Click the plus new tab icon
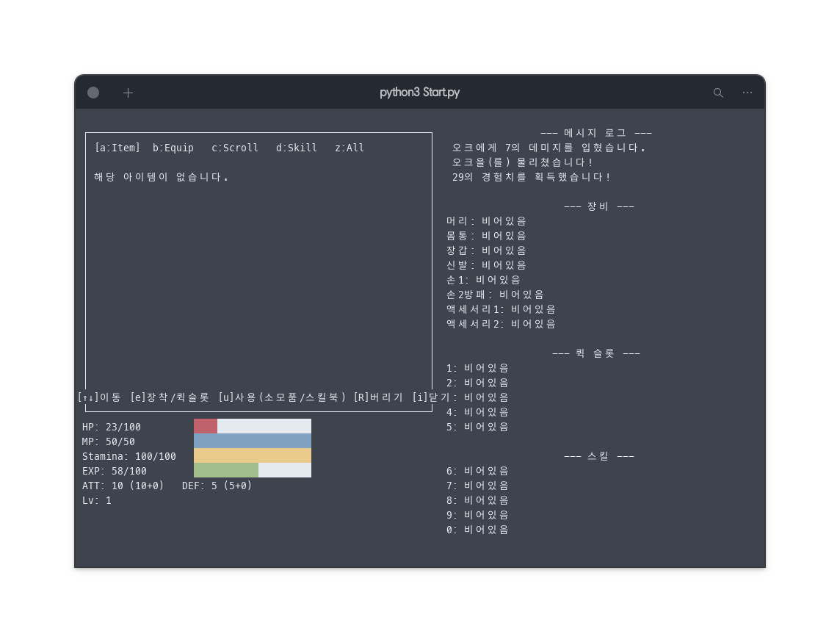The image size is (840, 642). tap(128, 93)
